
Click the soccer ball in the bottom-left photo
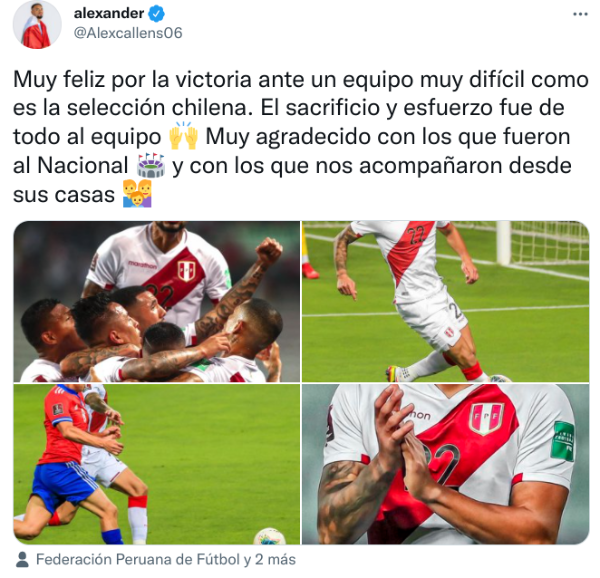(x=270, y=536)
